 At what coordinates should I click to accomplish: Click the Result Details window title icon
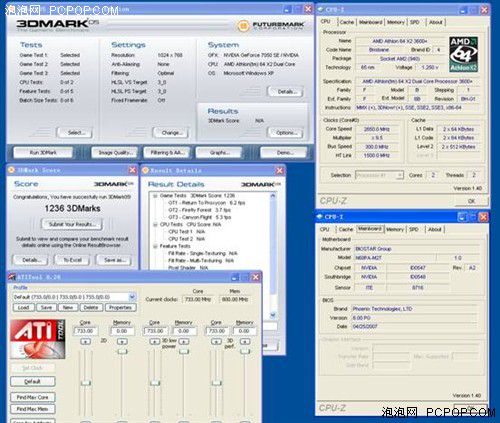pos(145,170)
